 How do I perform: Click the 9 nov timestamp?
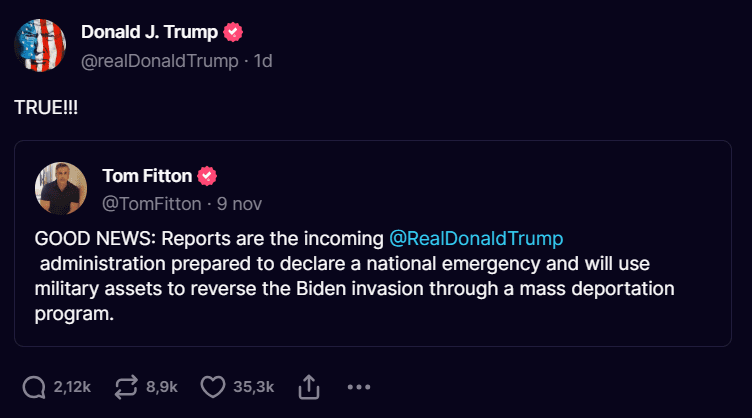[x=238, y=204]
